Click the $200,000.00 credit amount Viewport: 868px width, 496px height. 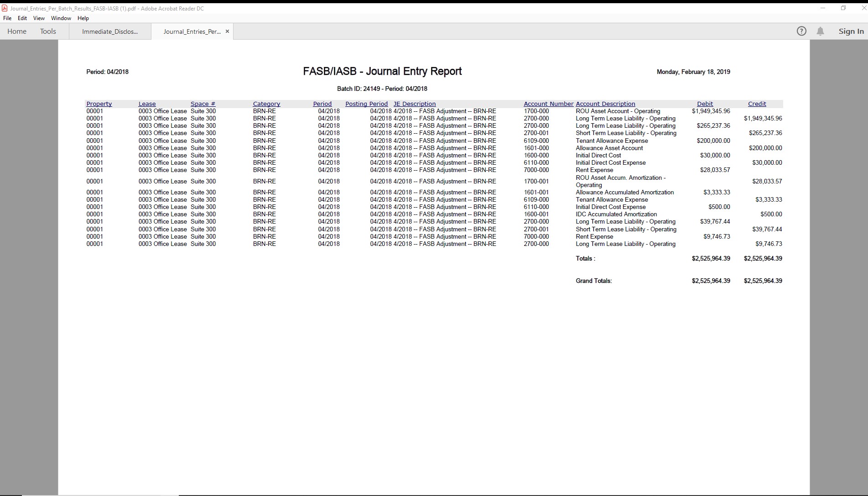pos(765,148)
